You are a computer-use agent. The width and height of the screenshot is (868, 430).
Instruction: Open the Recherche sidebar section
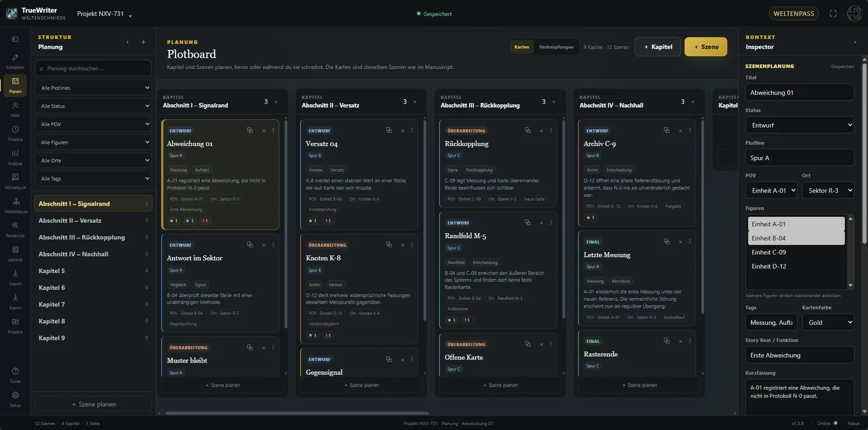tap(15, 229)
